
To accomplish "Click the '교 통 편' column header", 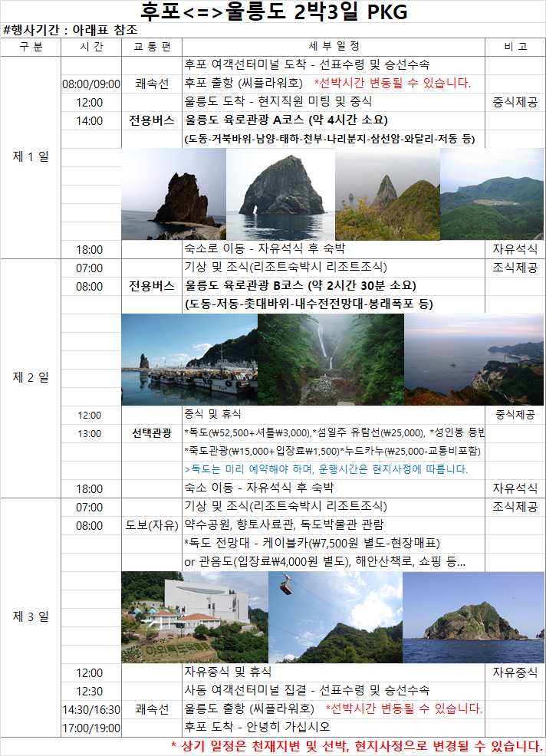I will pos(152,47).
